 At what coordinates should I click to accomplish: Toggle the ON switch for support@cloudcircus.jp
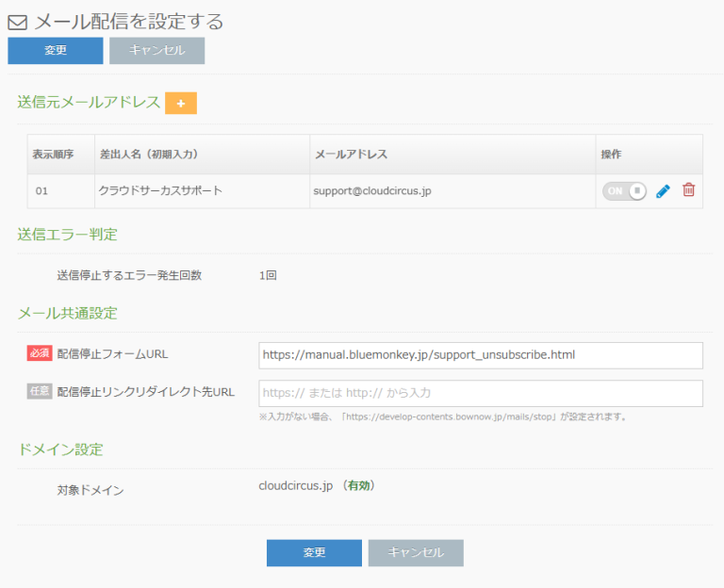point(624,190)
